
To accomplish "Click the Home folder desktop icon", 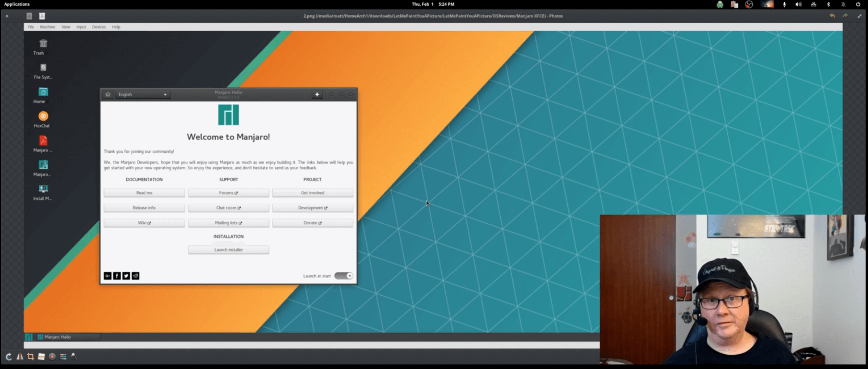I will (x=43, y=92).
